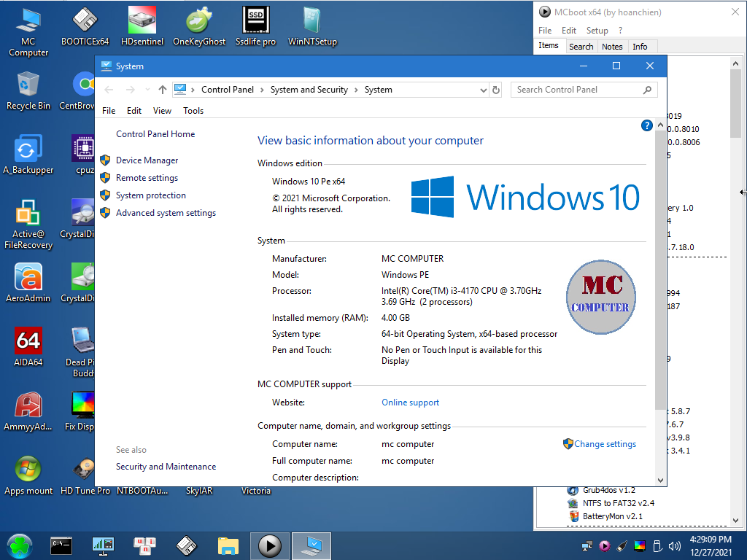
Task: Open A_Backupper desktop icon
Action: (x=28, y=155)
